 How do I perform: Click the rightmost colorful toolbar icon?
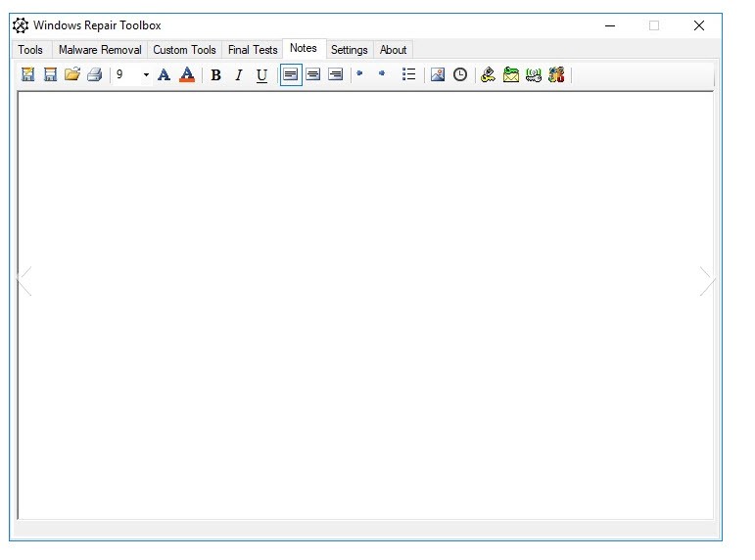(x=556, y=74)
